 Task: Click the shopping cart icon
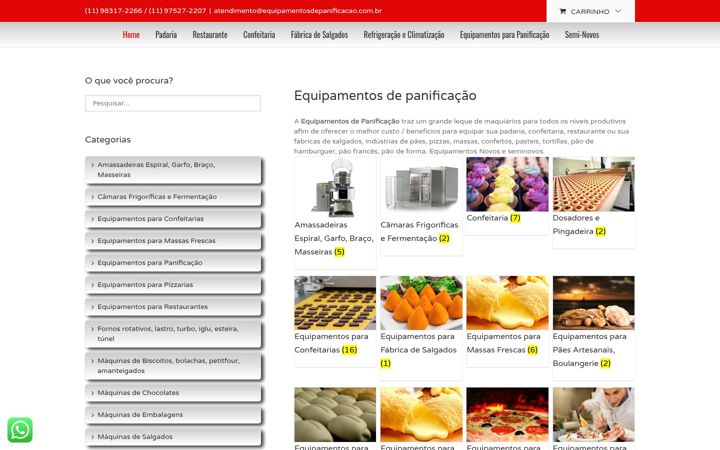coord(562,11)
